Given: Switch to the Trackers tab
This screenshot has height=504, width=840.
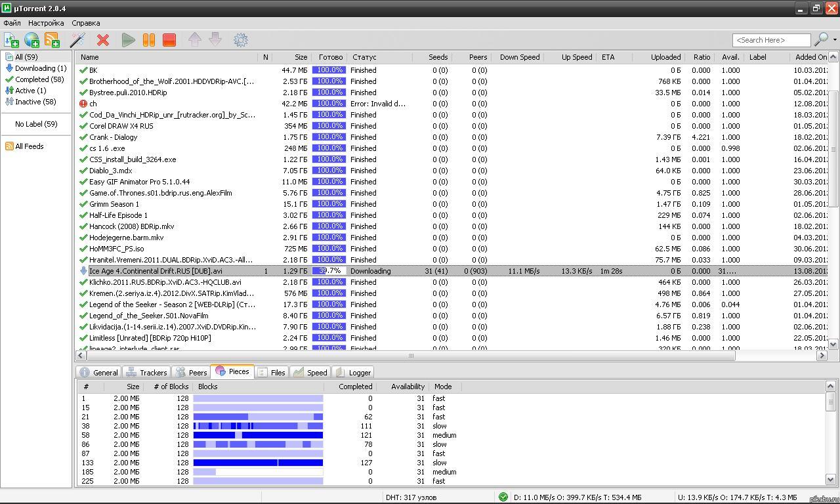Looking at the screenshot, I should (x=147, y=372).
